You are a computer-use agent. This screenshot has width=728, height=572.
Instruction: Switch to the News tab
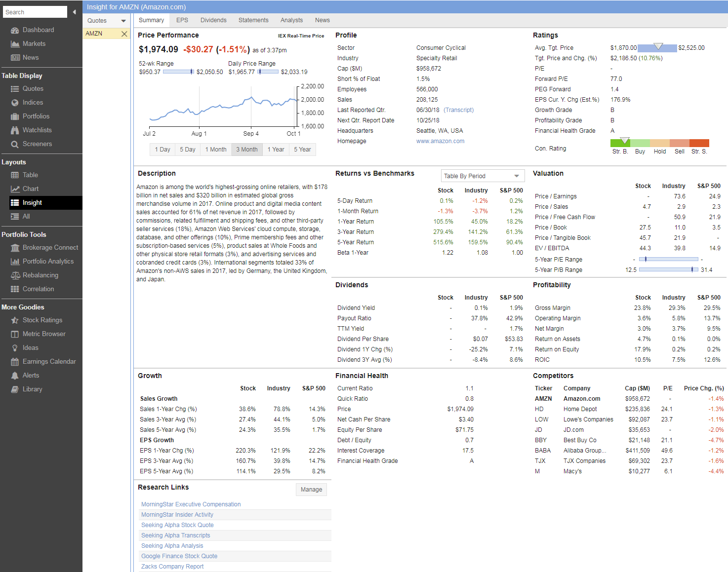pyautogui.click(x=323, y=20)
